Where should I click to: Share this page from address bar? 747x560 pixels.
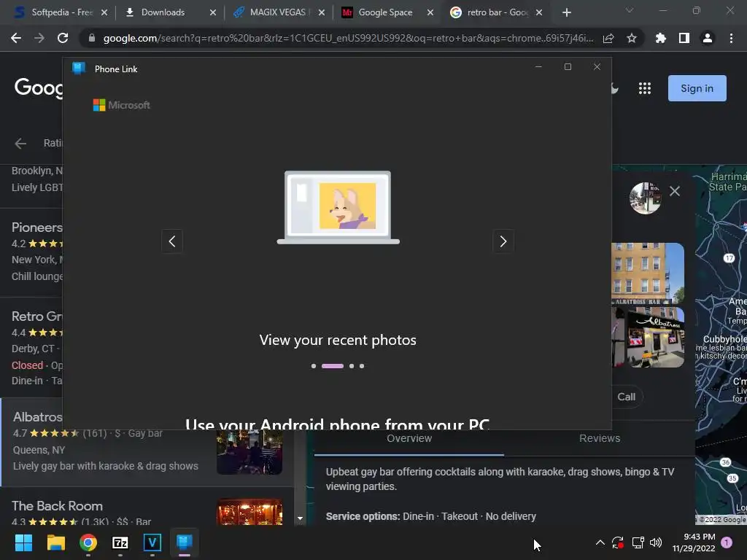(608, 38)
